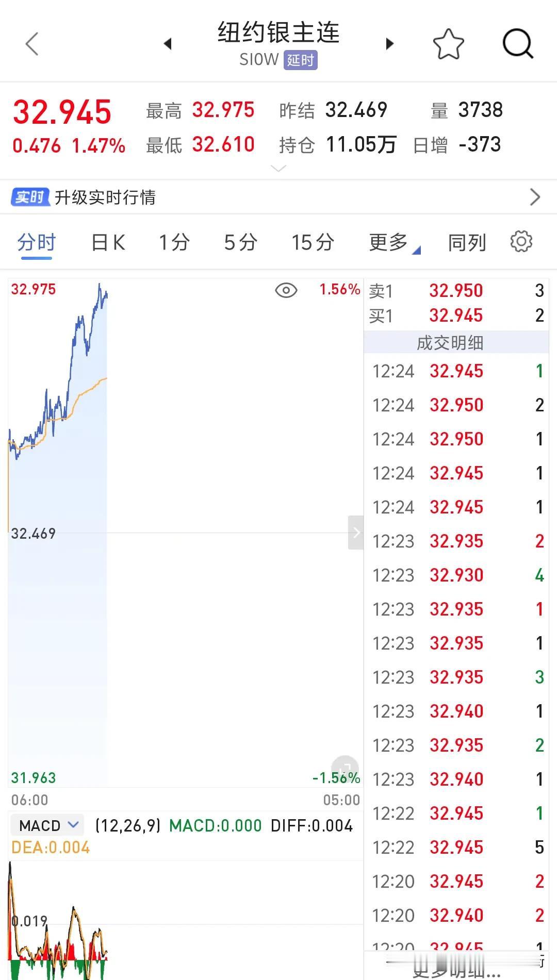
Task: Collapse order panel with side arrow
Action: pos(356,533)
